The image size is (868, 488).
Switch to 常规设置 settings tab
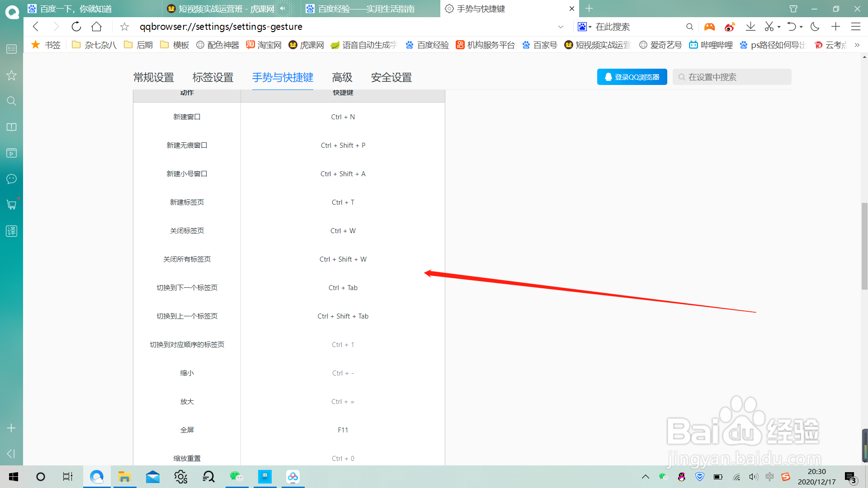[x=154, y=77]
